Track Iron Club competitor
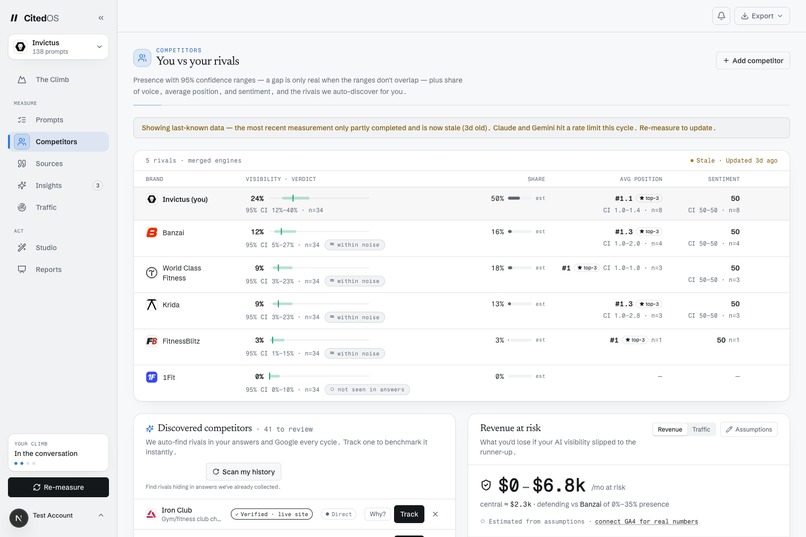The width and height of the screenshot is (806, 537). 409,514
